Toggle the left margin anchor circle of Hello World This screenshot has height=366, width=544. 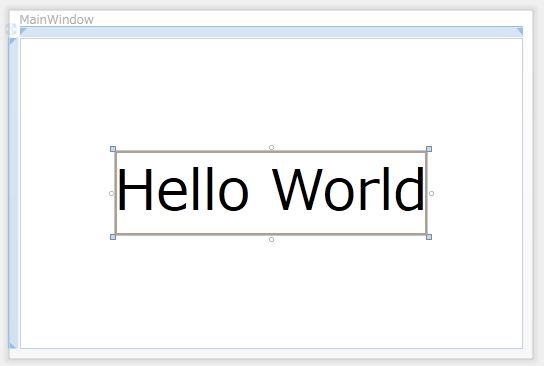point(111,193)
